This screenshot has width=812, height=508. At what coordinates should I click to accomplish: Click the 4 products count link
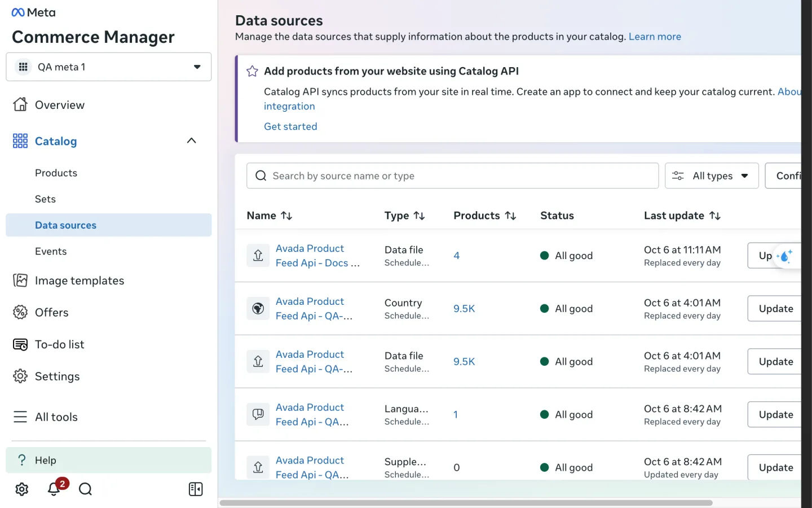click(x=457, y=256)
